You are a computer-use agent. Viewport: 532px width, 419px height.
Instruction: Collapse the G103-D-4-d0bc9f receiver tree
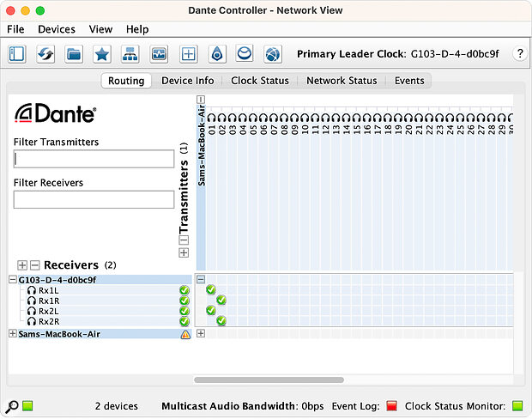pos(13,279)
